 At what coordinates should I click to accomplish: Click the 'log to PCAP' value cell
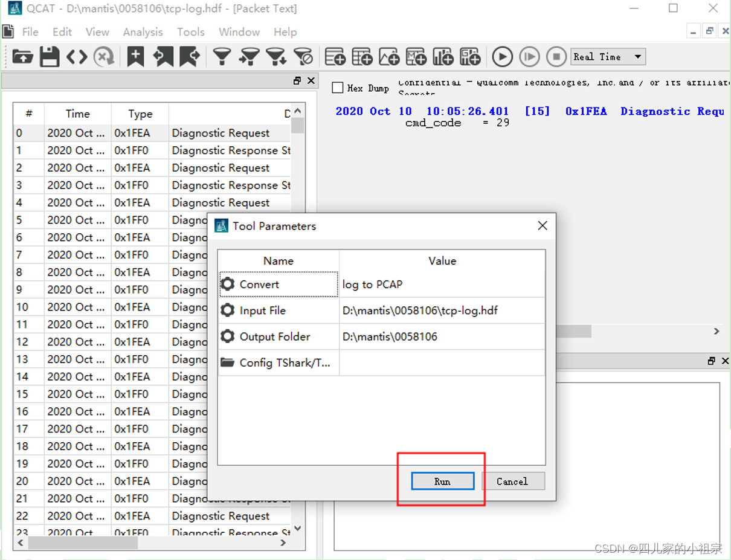pyautogui.click(x=442, y=284)
